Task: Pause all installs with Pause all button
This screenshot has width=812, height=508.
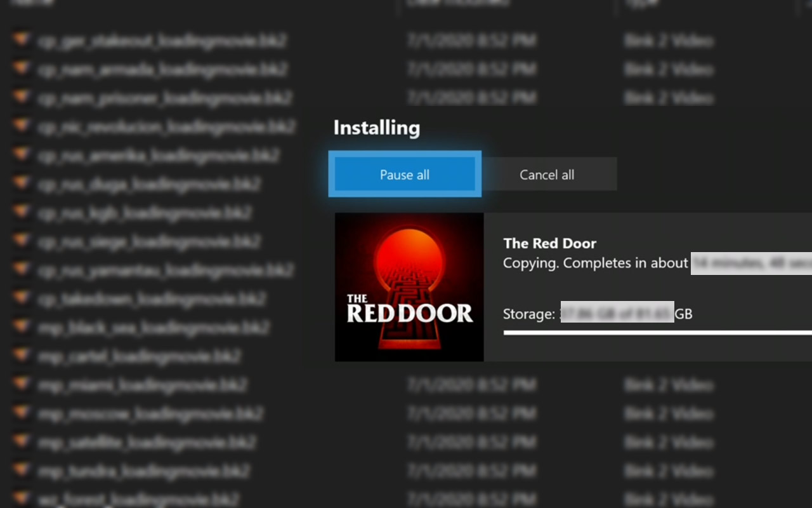Action: click(405, 174)
